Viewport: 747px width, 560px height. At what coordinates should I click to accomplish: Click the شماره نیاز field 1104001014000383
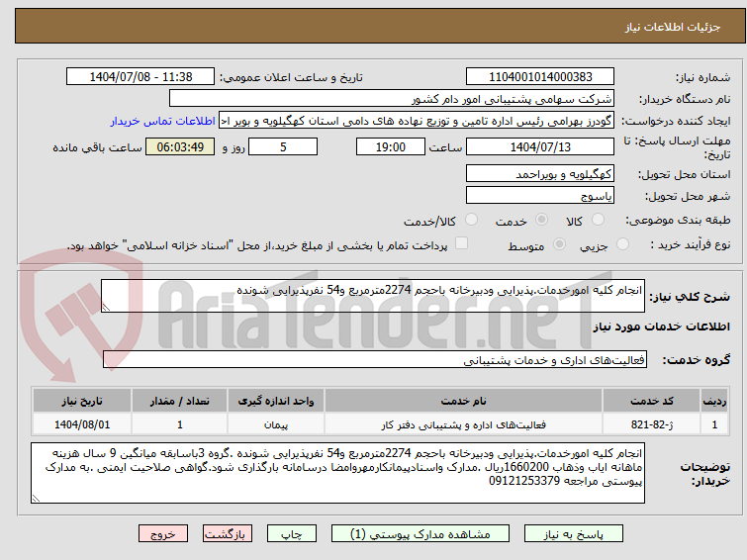point(540,77)
